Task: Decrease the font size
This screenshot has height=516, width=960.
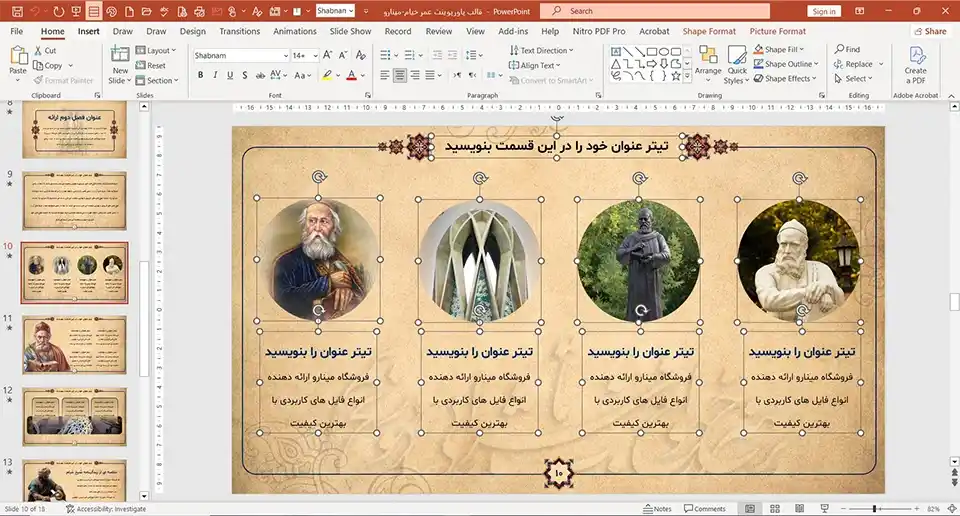Action: (343, 55)
